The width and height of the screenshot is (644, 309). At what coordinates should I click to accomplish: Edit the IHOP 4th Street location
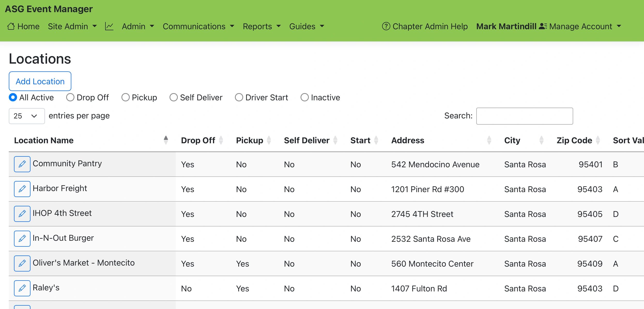[22, 214]
